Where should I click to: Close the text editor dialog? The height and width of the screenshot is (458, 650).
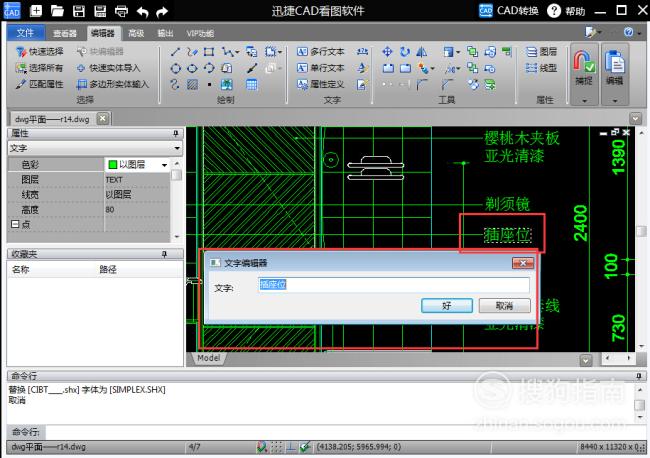coord(523,263)
